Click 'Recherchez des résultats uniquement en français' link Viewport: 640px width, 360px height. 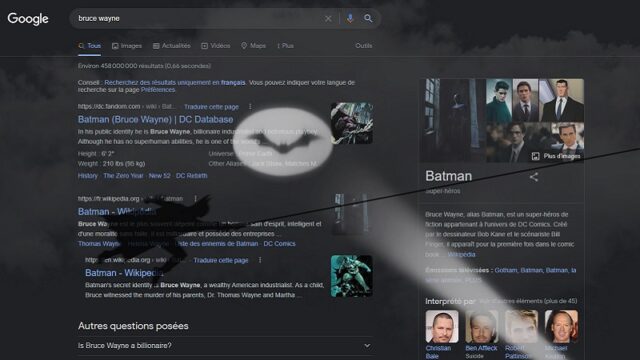pos(175,82)
